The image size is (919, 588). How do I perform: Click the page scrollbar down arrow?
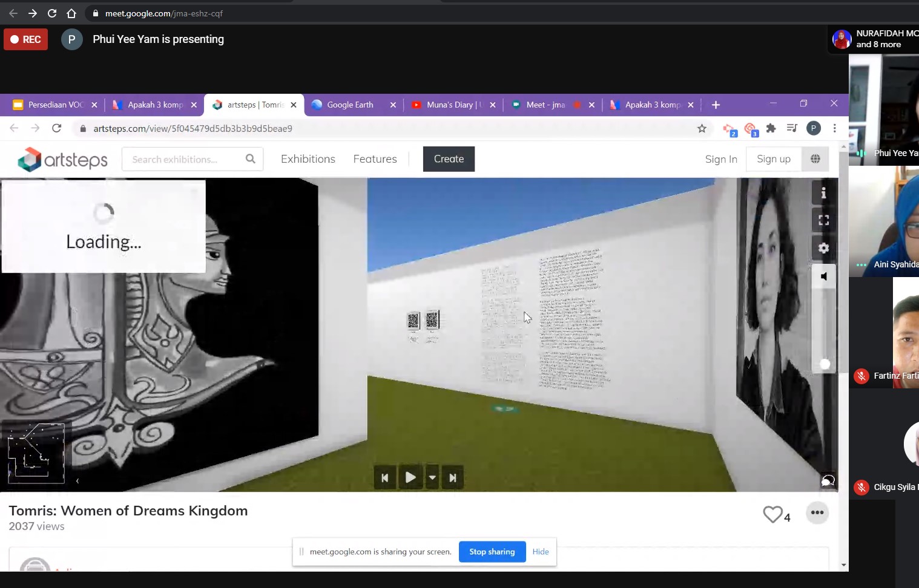843,565
